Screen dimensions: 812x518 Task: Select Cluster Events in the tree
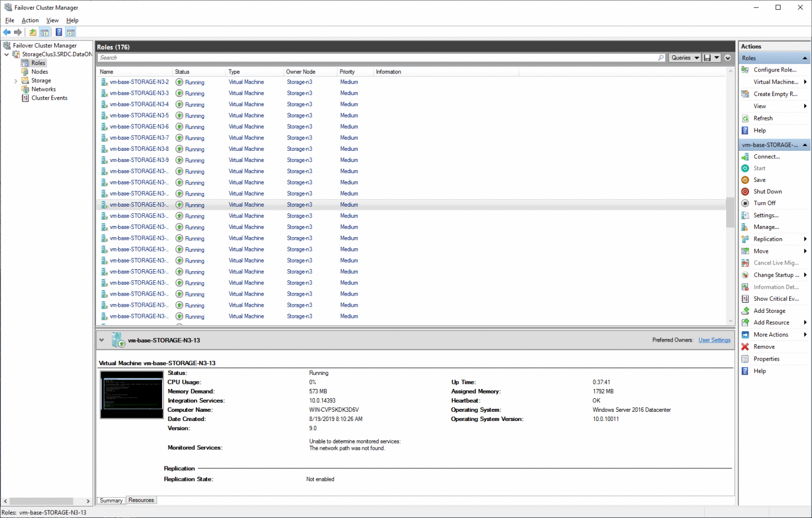49,98
